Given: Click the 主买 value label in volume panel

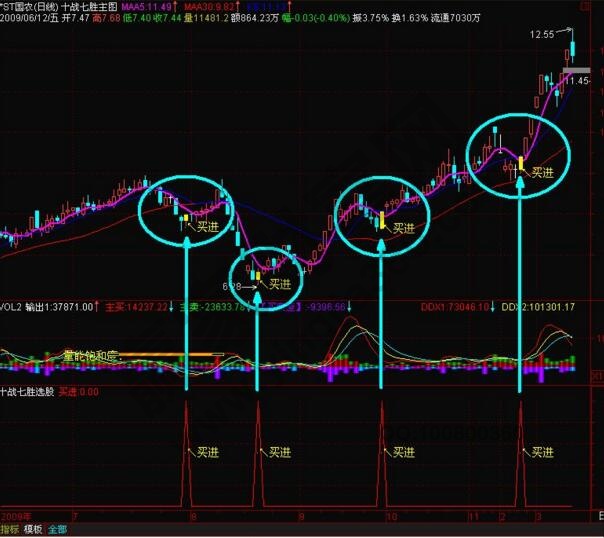Looking at the screenshot, I should [x=140, y=307].
